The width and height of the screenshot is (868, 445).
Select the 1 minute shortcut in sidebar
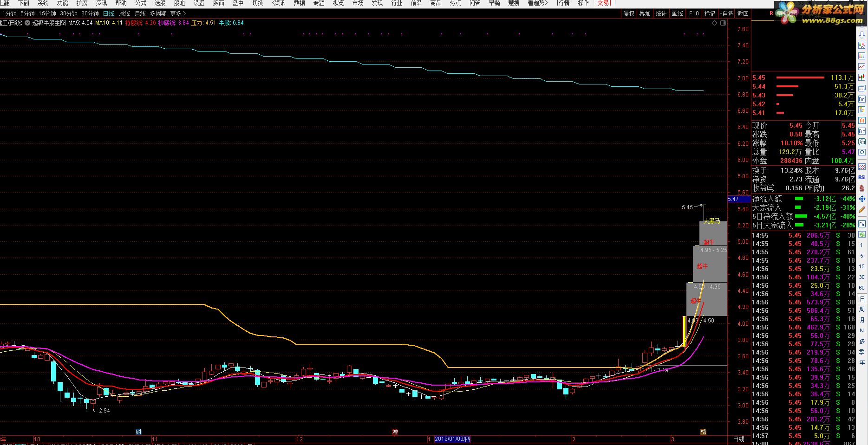(862, 245)
